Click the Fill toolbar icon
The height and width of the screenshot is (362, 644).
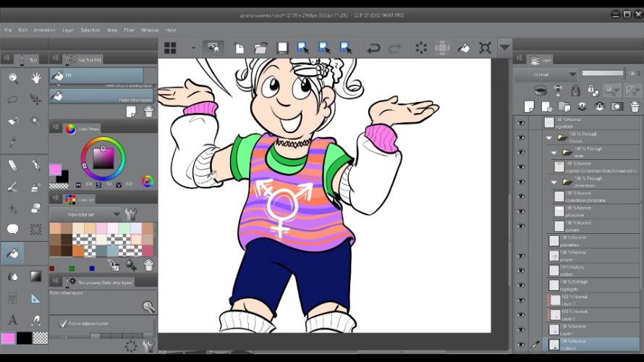pos(464,48)
